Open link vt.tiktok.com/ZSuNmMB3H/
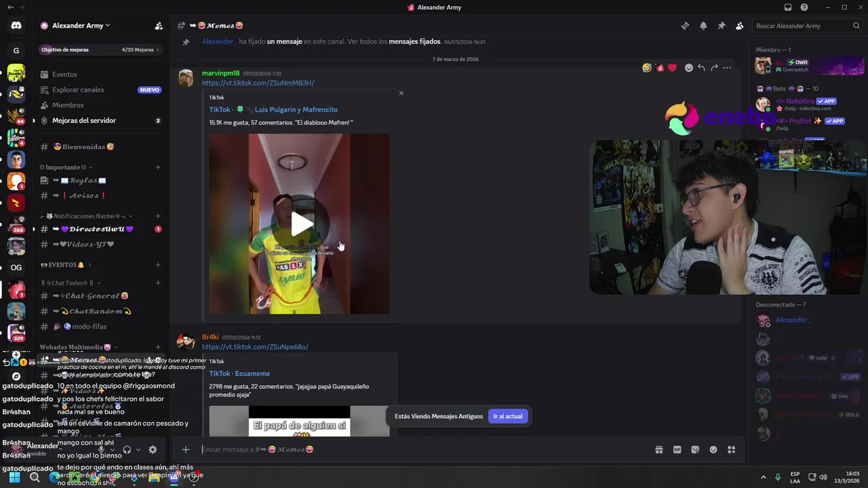Viewport: 868px width, 488px height. (258, 83)
